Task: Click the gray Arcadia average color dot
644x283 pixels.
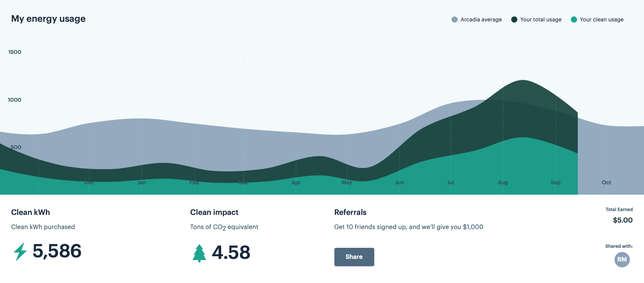Action: coord(455,20)
